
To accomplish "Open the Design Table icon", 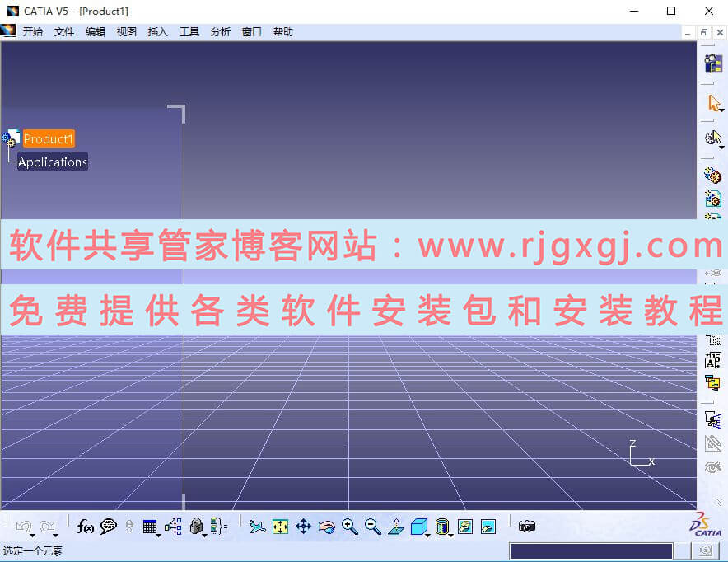I will (x=150, y=527).
